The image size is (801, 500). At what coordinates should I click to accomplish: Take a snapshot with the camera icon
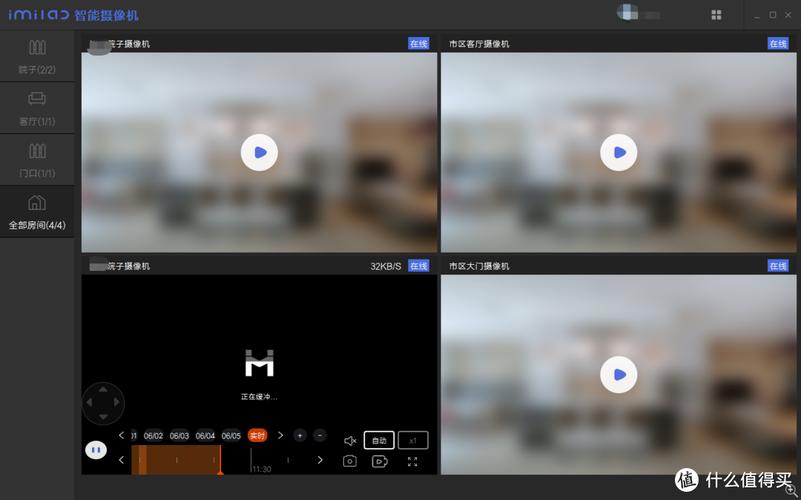[349, 461]
